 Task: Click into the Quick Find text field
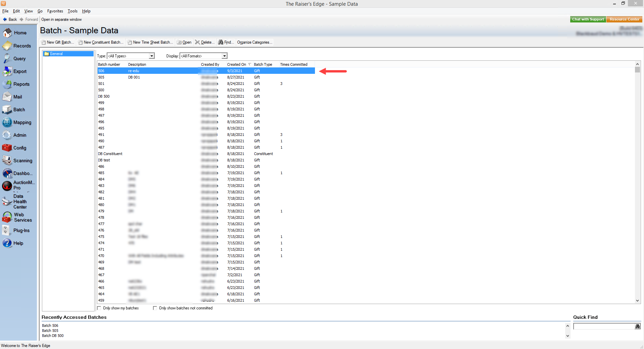pyautogui.click(x=603, y=326)
